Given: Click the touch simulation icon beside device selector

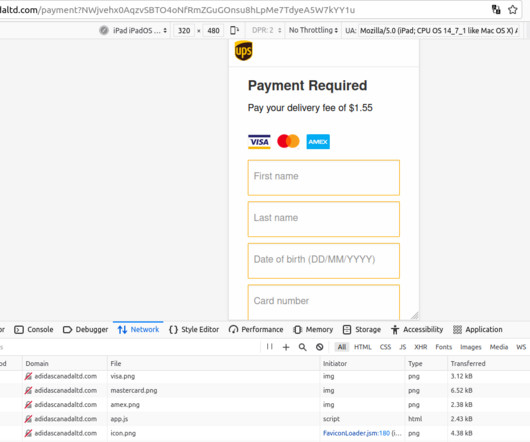Looking at the screenshot, I should (x=104, y=30).
